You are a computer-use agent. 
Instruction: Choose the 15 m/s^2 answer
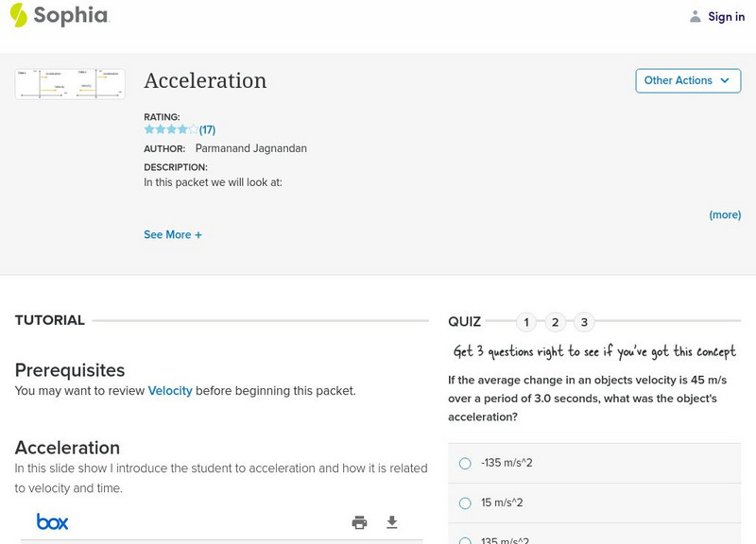coord(465,502)
